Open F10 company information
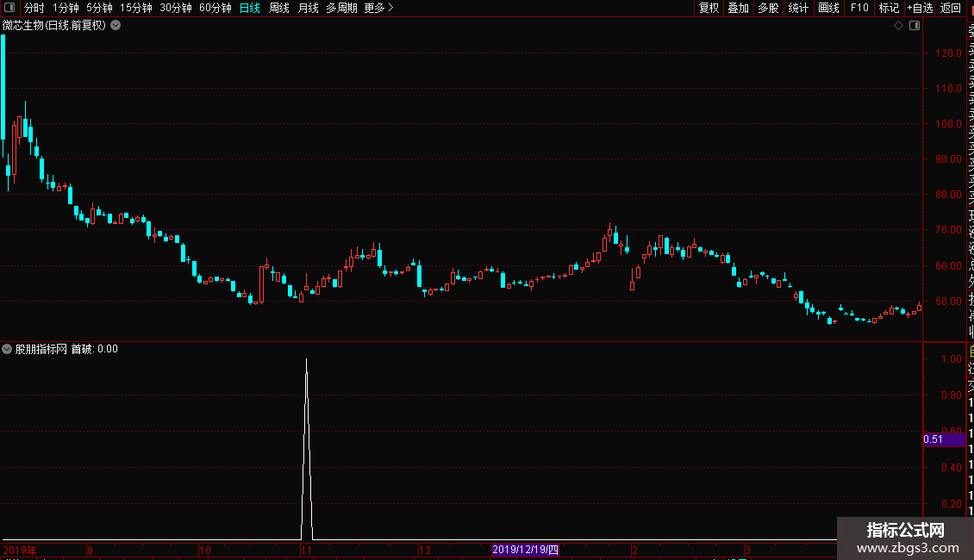 click(859, 8)
